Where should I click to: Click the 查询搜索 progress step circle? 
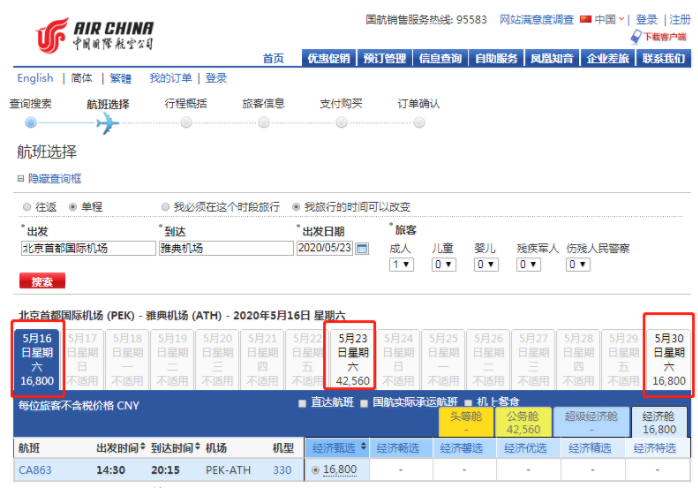31,122
